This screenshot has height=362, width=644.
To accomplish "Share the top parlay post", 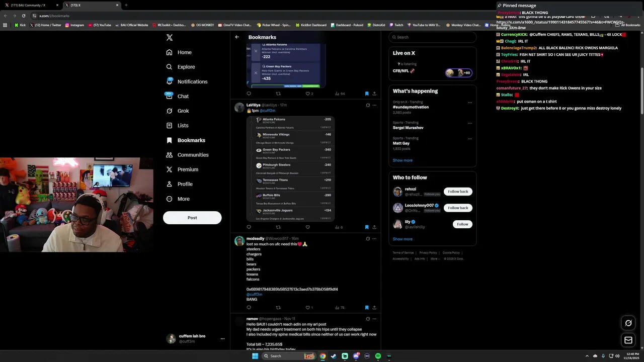I will click(x=374, y=94).
